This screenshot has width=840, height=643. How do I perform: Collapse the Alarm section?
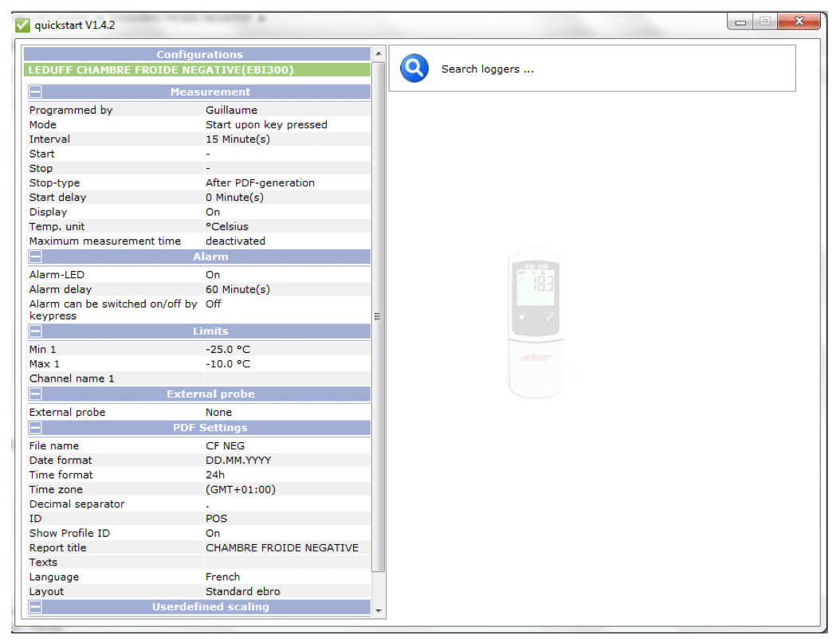pos(36,257)
